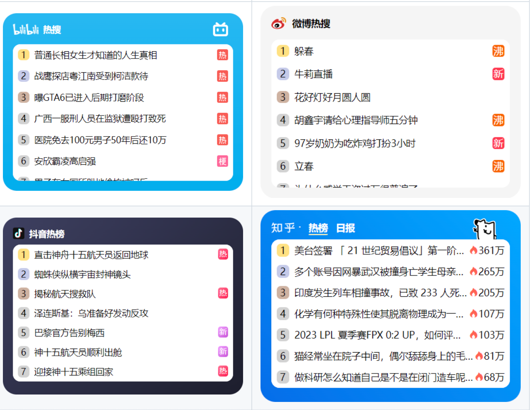Switch to Zhihu 热榜 tab

[x=318, y=228]
